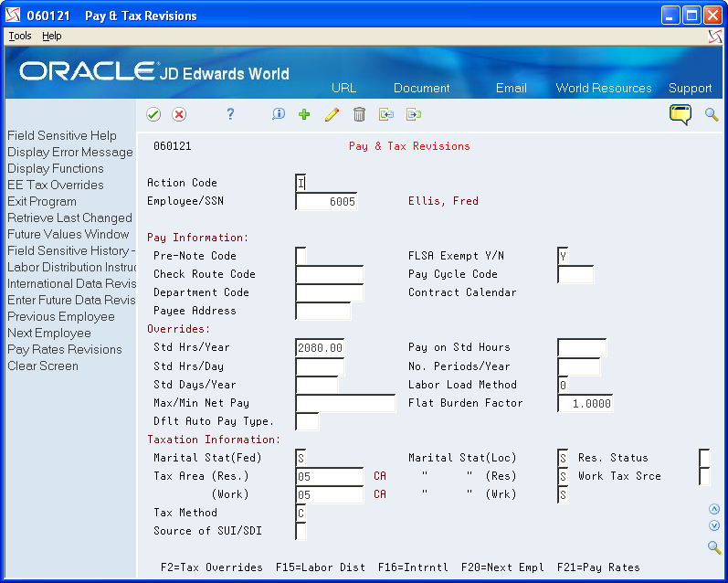Click the Pay Cycle Code field
The width and height of the screenshot is (728, 583).
pos(575,274)
